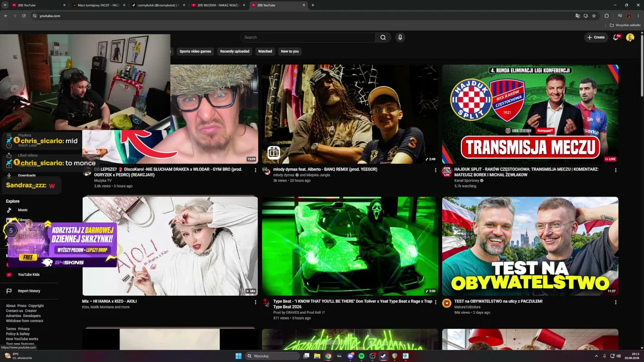Open options menu for DiscoKarol reaction video
The width and height of the screenshot is (644, 362).
[255, 170]
